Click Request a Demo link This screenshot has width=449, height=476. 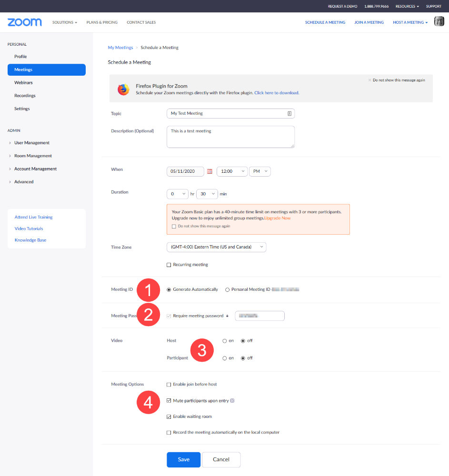click(x=342, y=6)
